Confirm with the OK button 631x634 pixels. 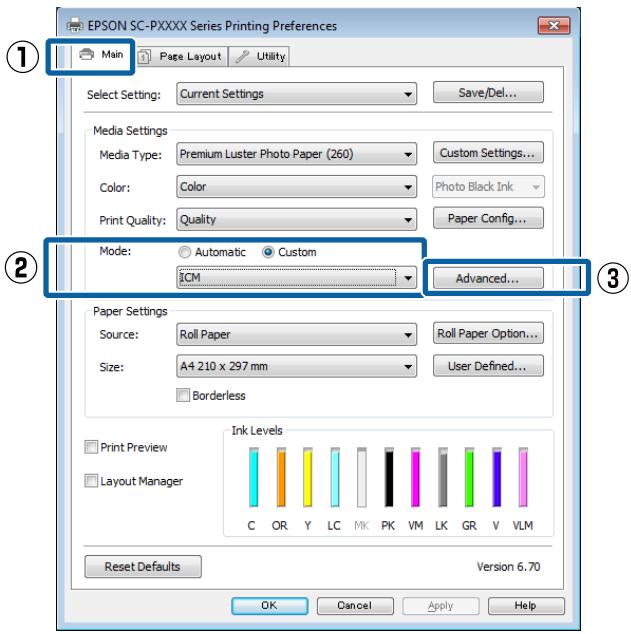pos(270,605)
